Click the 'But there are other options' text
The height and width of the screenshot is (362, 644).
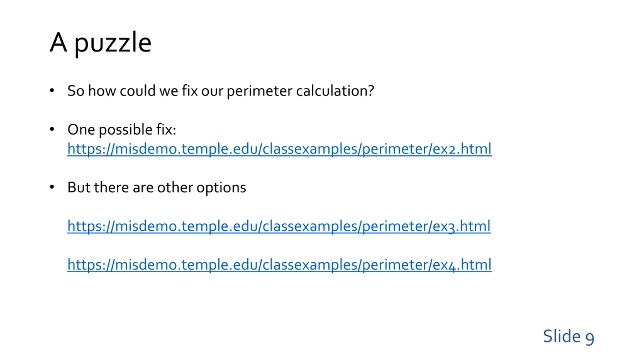pos(156,188)
